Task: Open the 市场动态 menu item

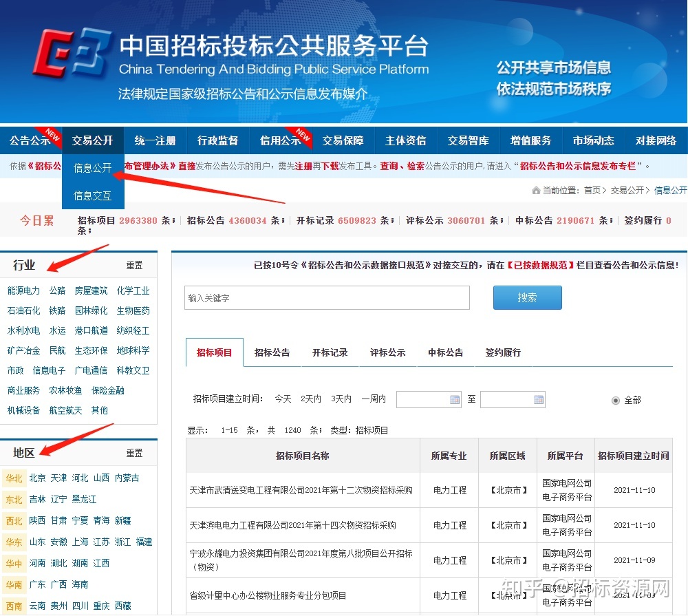Action: click(593, 140)
